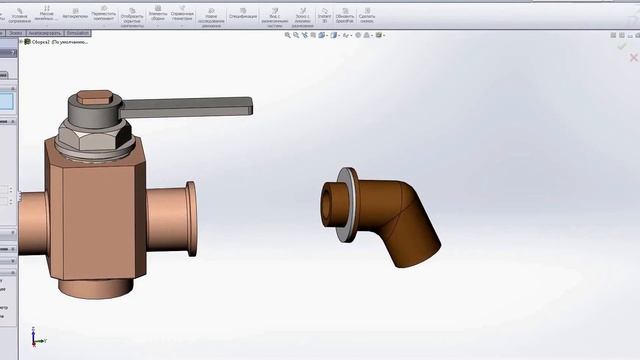This screenshot has height=360, width=640.
Task: Click the Explode Line Sketch tool
Action: click(x=302, y=18)
